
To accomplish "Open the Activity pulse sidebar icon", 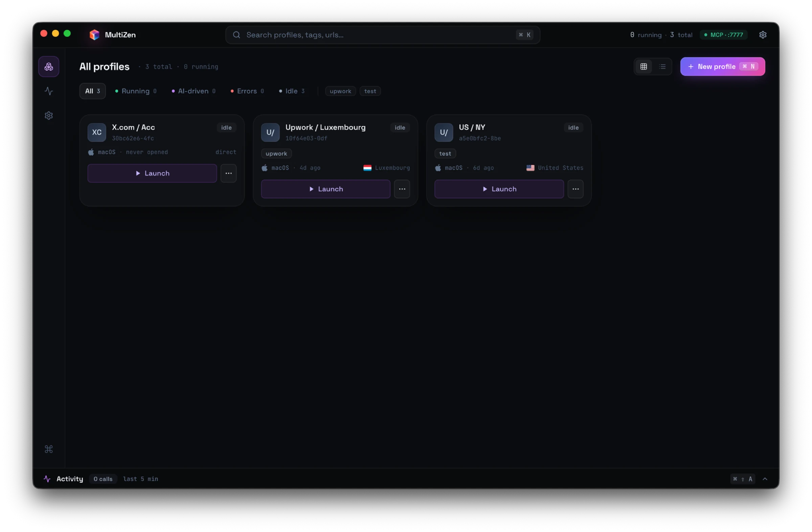I will point(49,91).
